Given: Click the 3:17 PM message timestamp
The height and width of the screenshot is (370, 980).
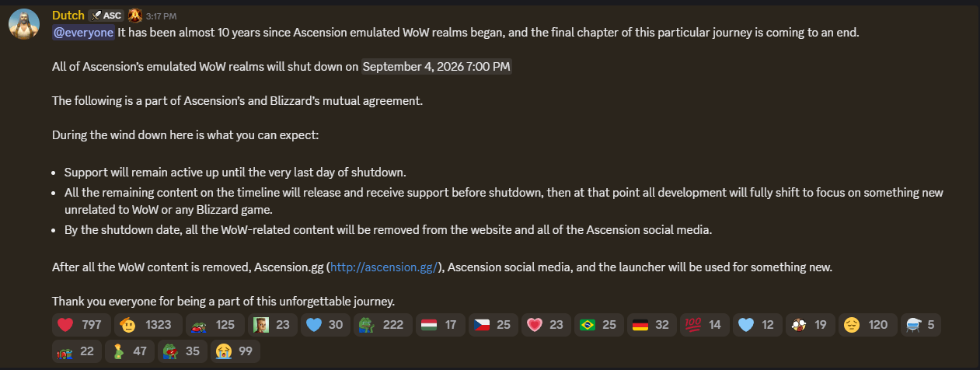Looking at the screenshot, I should pyautogui.click(x=161, y=16).
